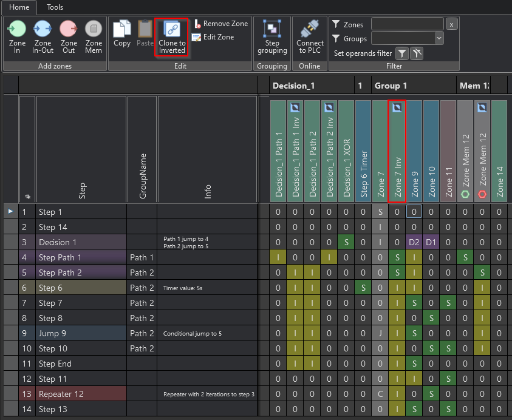Screen dimensions: 512x420
Task: Click the C cell in Repeater 12 row
Action: 380,394
